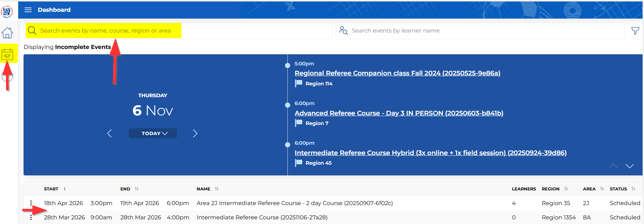Open Advanced Referee Course Day 3 link
644x224 pixels.
399,113
